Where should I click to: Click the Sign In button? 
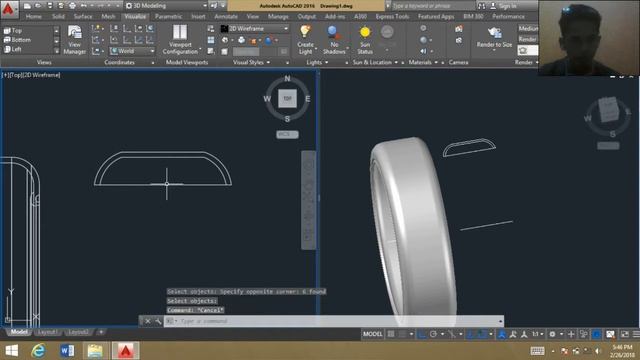coord(503,6)
